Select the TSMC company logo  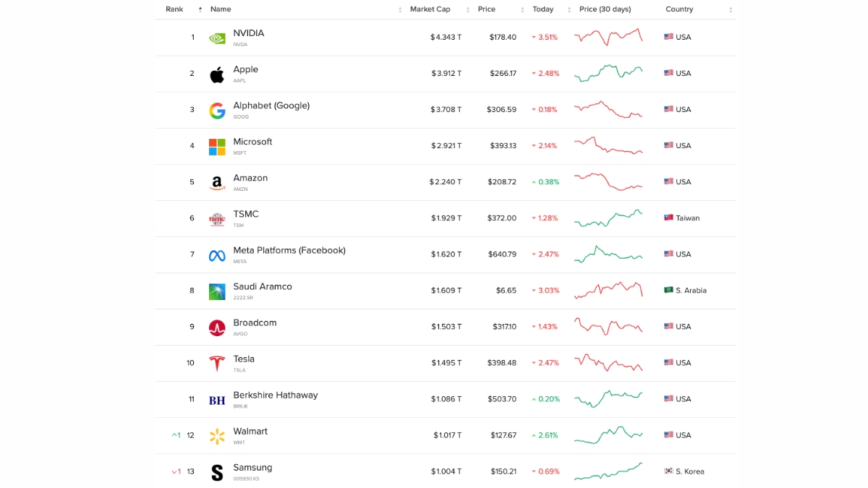[216, 218]
